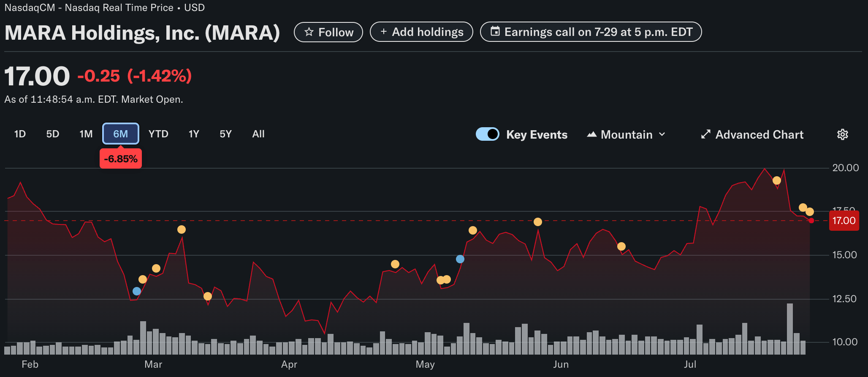Click the Mountain chart type icon

591,134
